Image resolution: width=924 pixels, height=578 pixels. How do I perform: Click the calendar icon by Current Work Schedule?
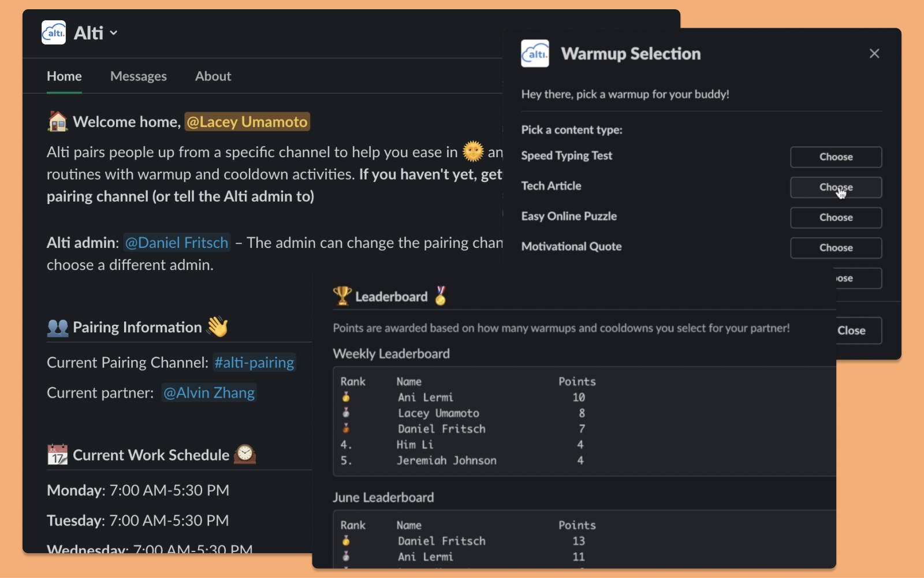(57, 455)
